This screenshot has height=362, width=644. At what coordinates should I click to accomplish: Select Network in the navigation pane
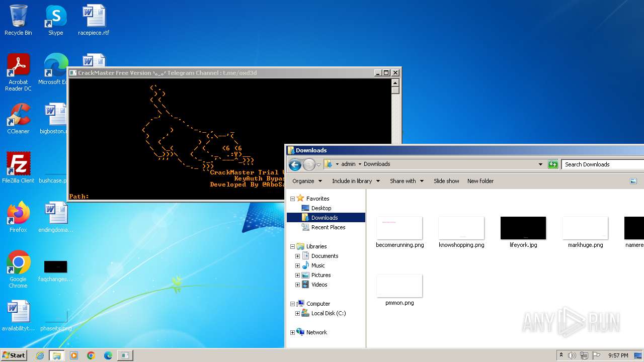(316, 332)
